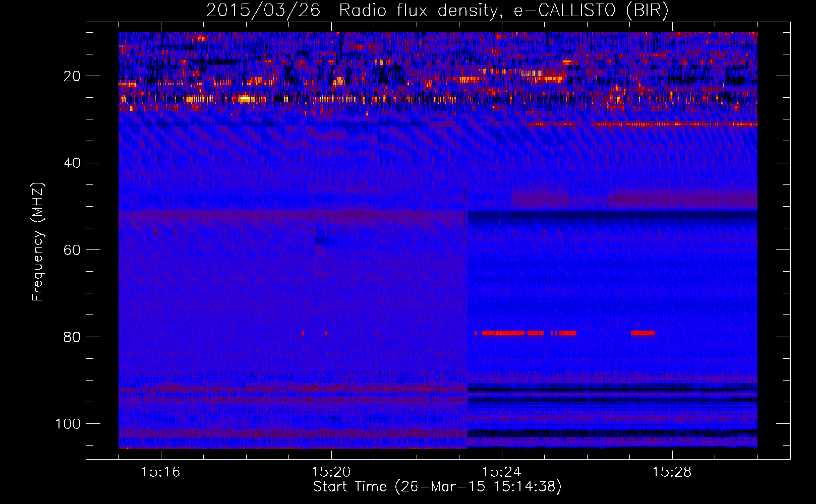Viewport: 816px width, 504px height.
Task: Click the 80 MHz frequency tick label
Action: click(x=72, y=337)
